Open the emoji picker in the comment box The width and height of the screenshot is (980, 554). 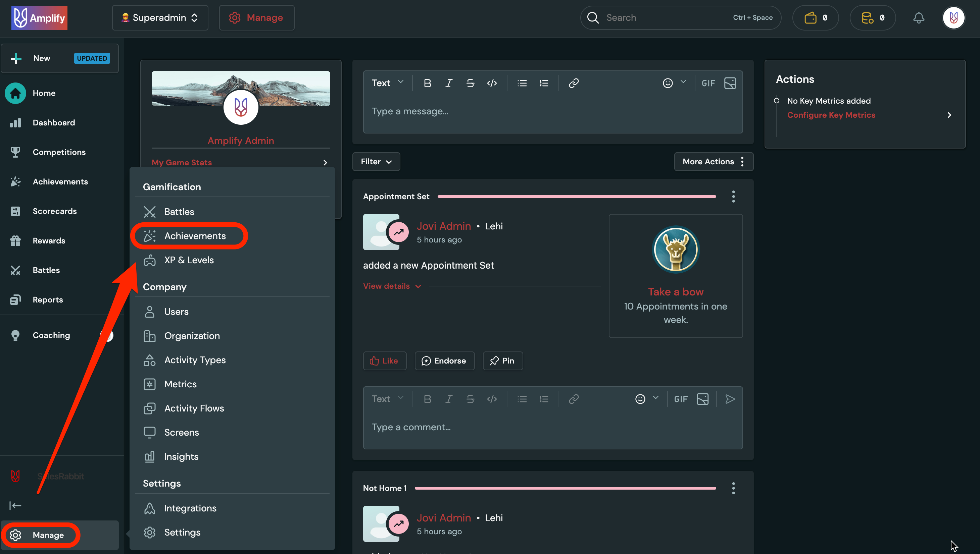(x=641, y=399)
